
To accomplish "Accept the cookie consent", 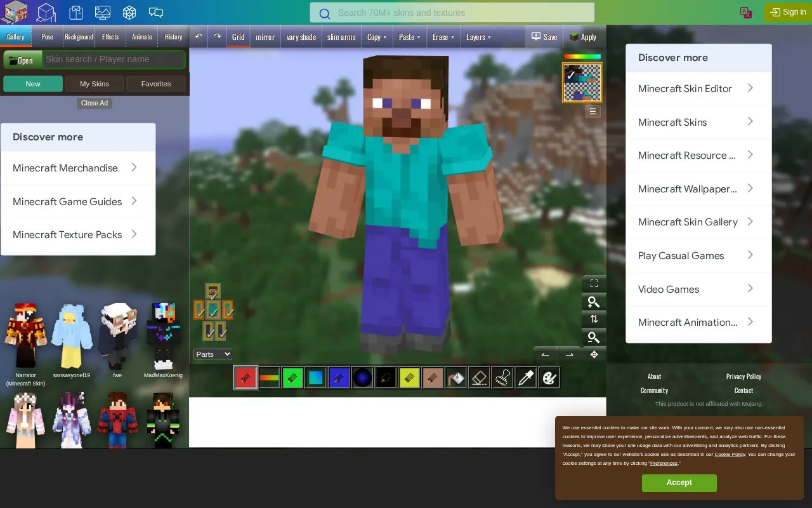I will (679, 483).
